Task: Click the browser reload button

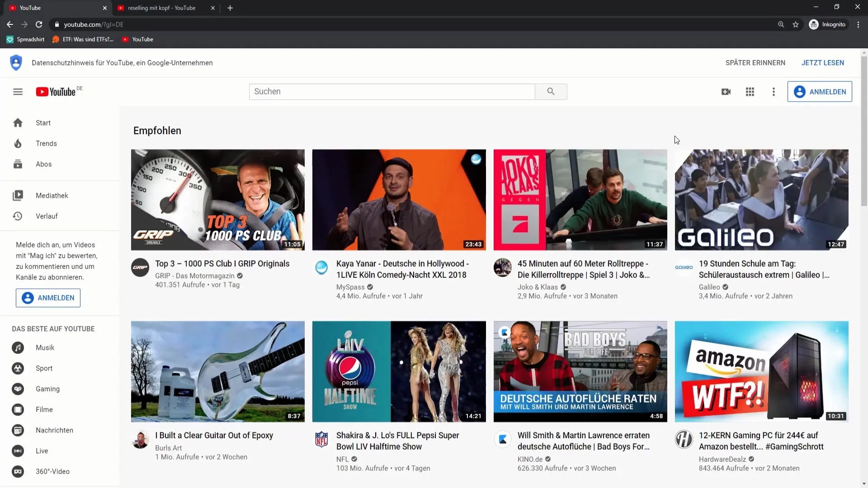Action: (x=39, y=24)
